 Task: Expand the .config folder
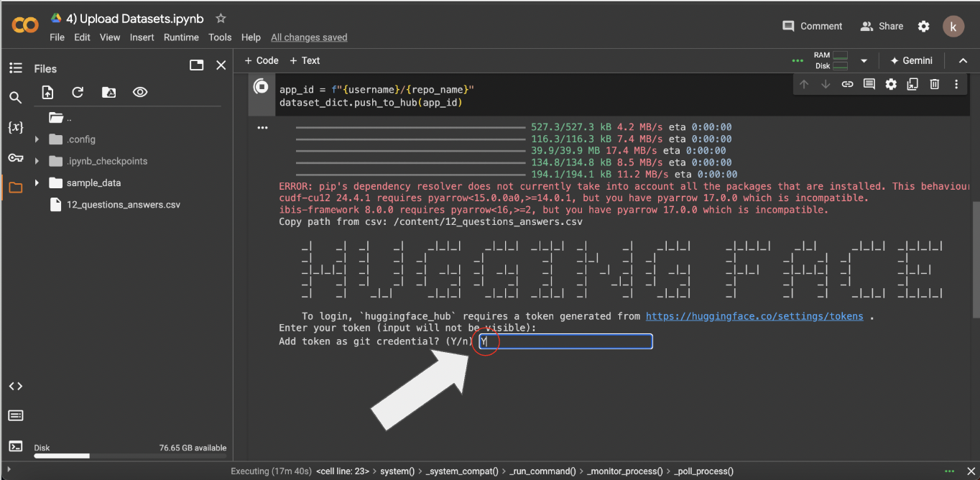click(x=37, y=139)
